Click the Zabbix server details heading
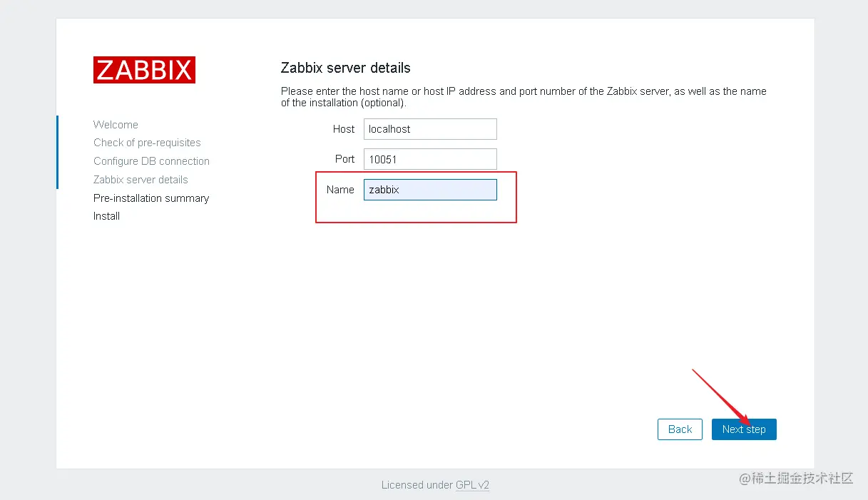Image resolution: width=868 pixels, height=500 pixels. pos(346,68)
